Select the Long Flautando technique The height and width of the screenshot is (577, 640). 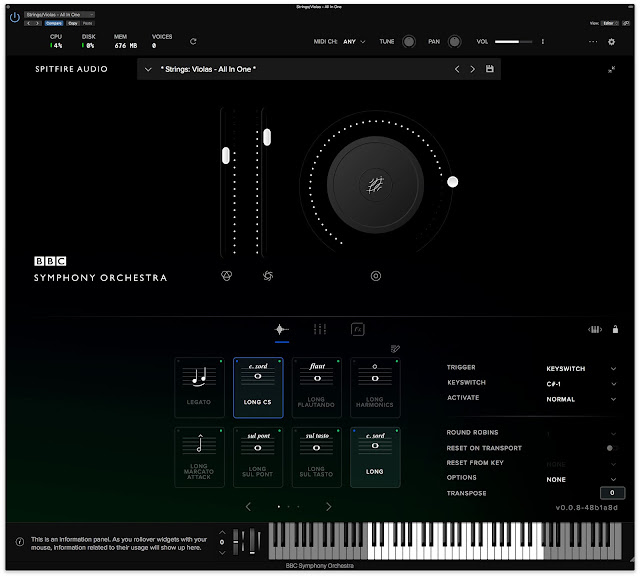[316, 388]
